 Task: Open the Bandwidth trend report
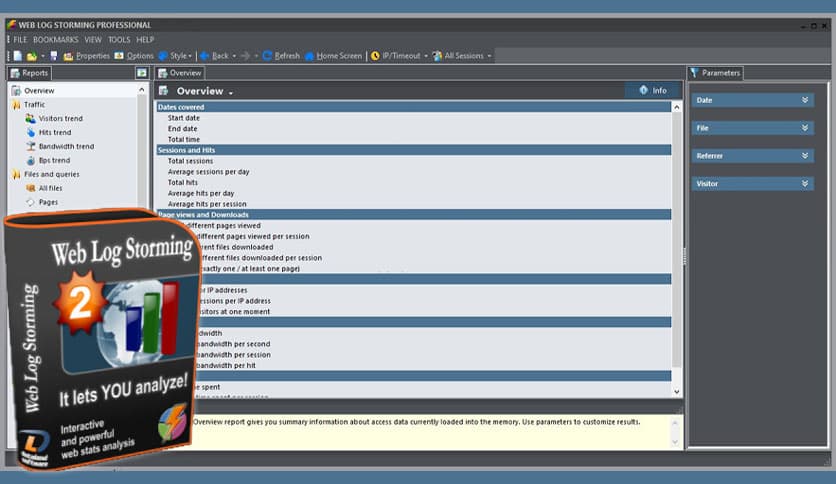click(x=66, y=146)
